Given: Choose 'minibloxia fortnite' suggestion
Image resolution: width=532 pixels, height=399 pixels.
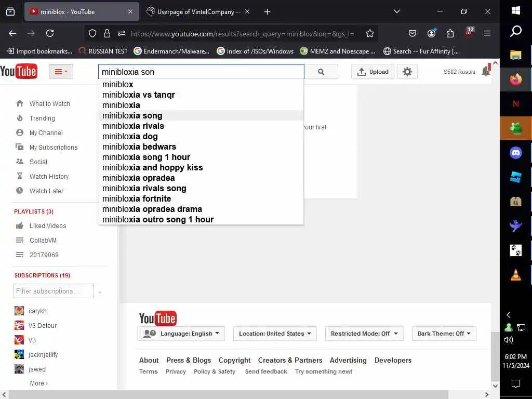Looking at the screenshot, I should click(201, 198).
